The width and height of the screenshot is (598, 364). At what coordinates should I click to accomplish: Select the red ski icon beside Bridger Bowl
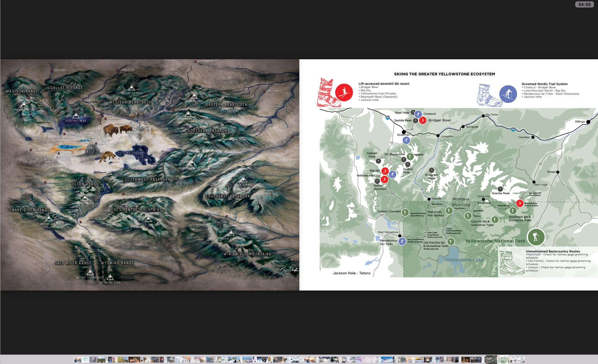click(423, 120)
